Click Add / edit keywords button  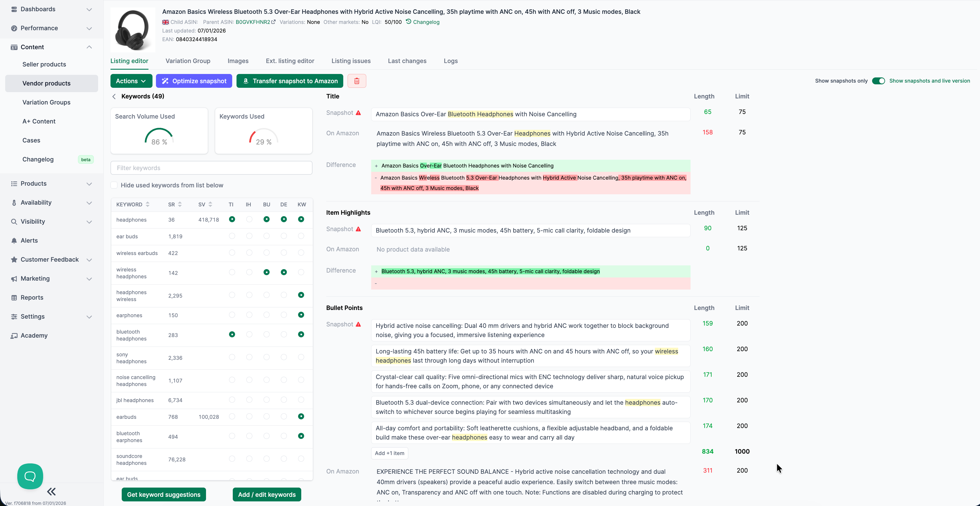(x=267, y=494)
